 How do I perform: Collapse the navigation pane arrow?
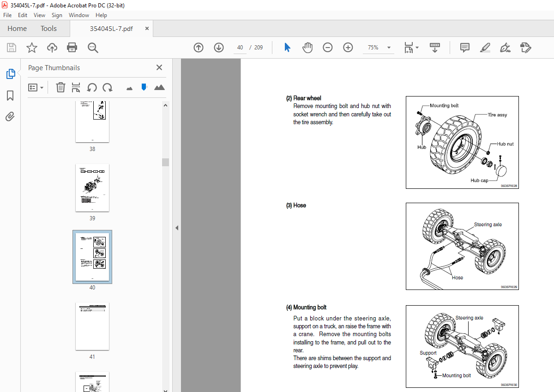tap(176, 228)
